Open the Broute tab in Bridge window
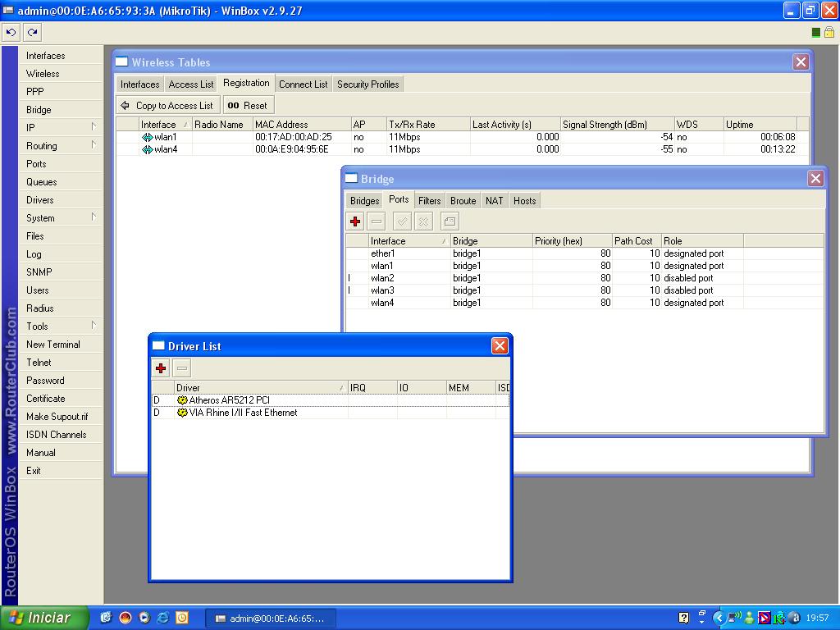Image resolution: width=840 pixels, height=630 pixels. pos(463,200)
